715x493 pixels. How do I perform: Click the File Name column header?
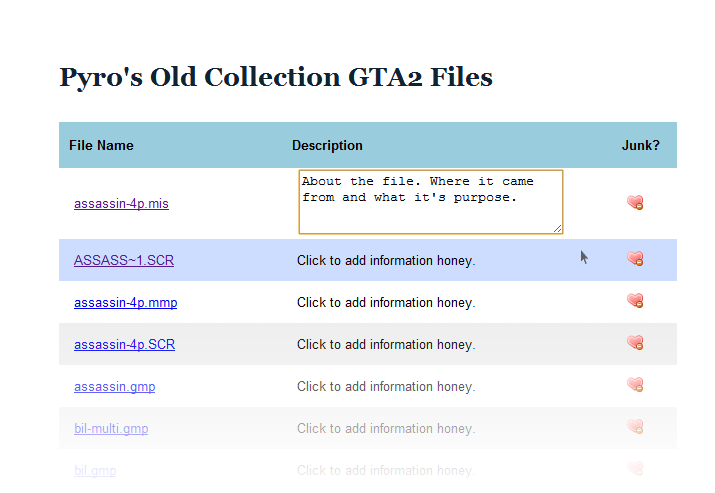tap(101, 146)
